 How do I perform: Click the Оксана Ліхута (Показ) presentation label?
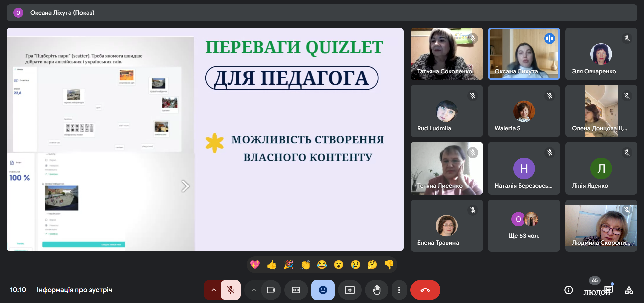click(62, 13)
